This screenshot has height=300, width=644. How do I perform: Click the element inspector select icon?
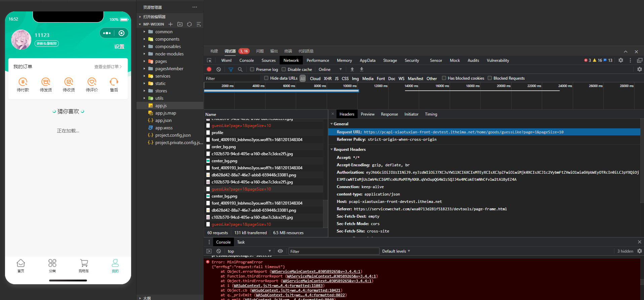point(209,60)
